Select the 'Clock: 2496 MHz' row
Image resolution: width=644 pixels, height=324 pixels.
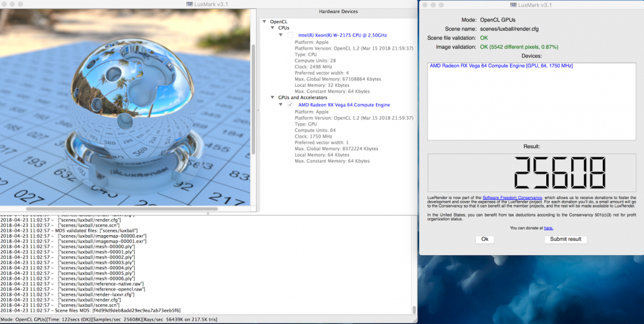314,66
